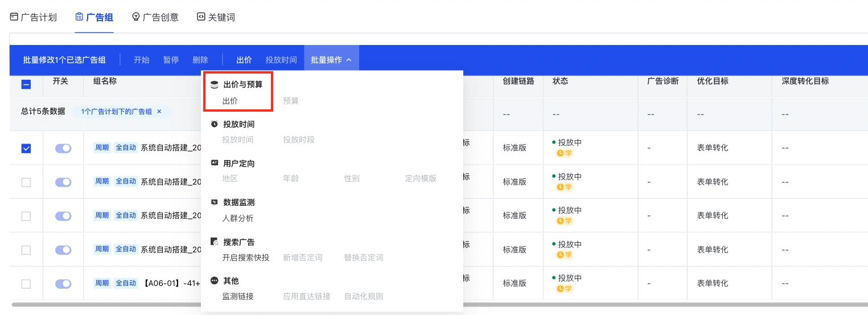Open the 【A06-01】 ad group name
This screenshot has width=868, height=315.
click(x=171, y=283)
